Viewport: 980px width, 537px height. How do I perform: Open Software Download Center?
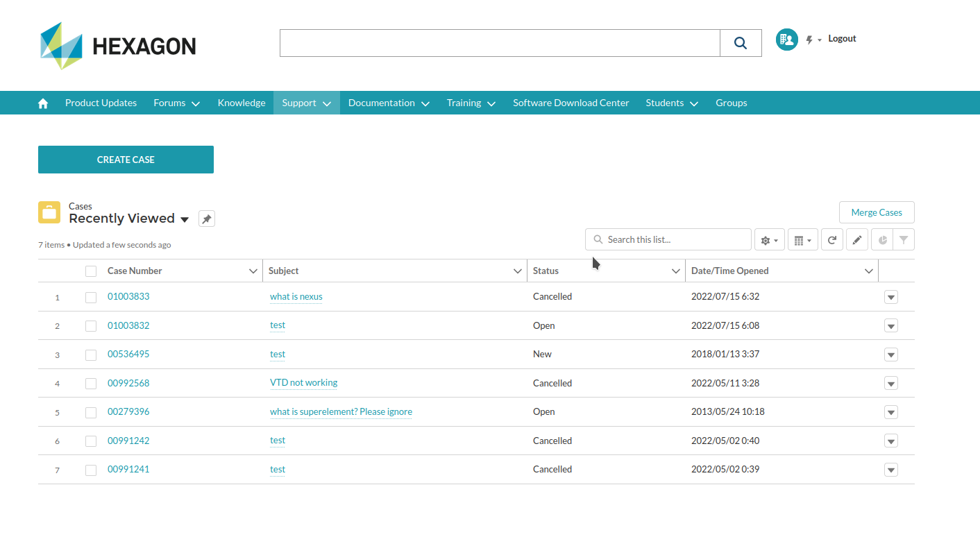pyautogui.click(x=571, y=103)
